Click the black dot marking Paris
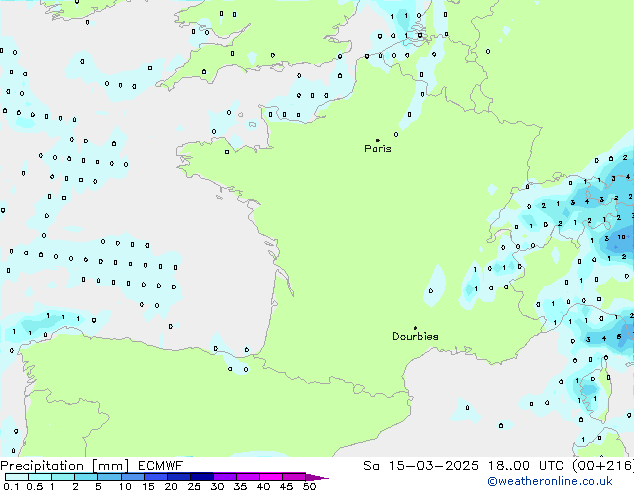This screenshot has height=490, width=634. pos(378,140)
